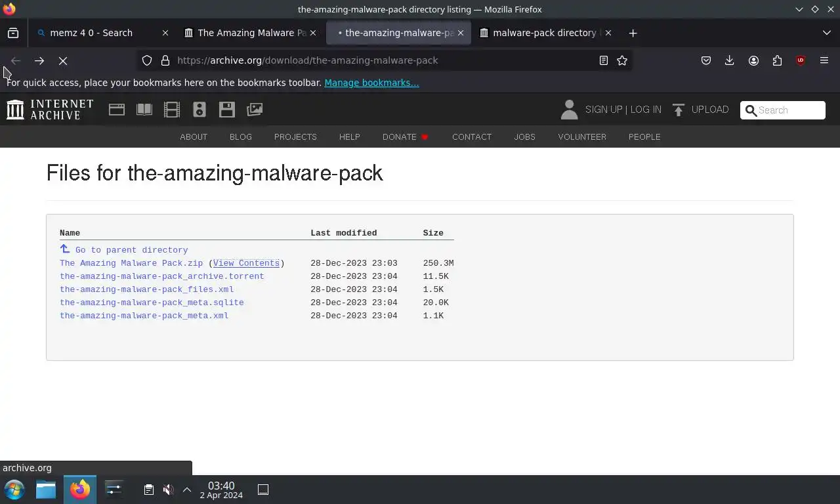The height and width of the screenshot is (504, 840).
Task: Click SIGN UP link
Action: pos(604,110)
